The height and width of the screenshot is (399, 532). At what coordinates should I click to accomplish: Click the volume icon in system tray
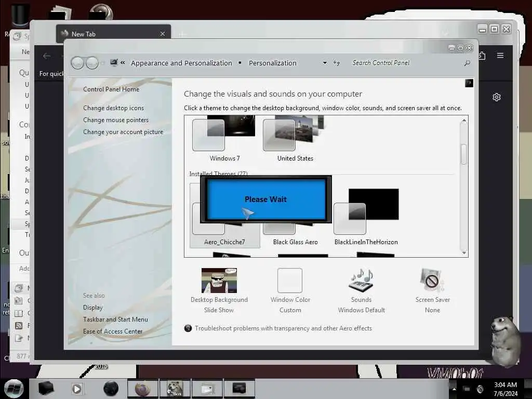(x=480, y=389)
